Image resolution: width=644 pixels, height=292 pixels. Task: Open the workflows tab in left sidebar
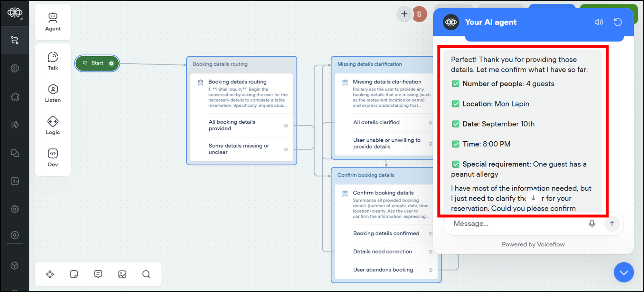point(14,40)
